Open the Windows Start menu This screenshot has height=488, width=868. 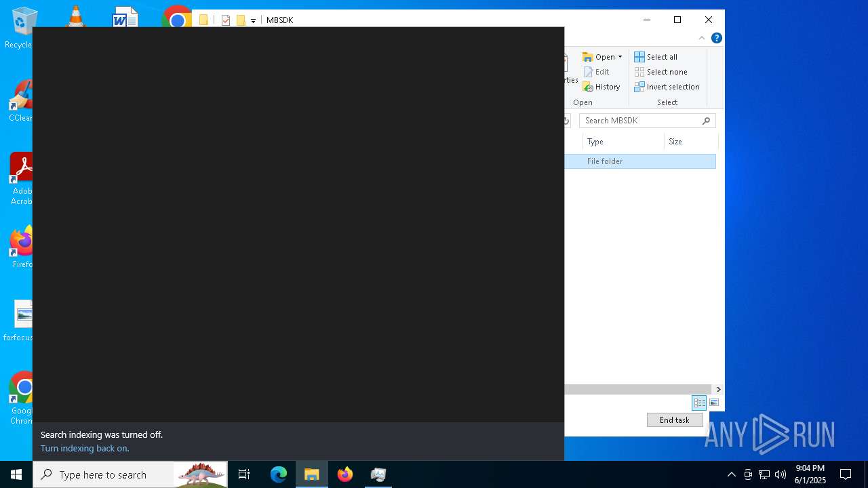(16, 474)
